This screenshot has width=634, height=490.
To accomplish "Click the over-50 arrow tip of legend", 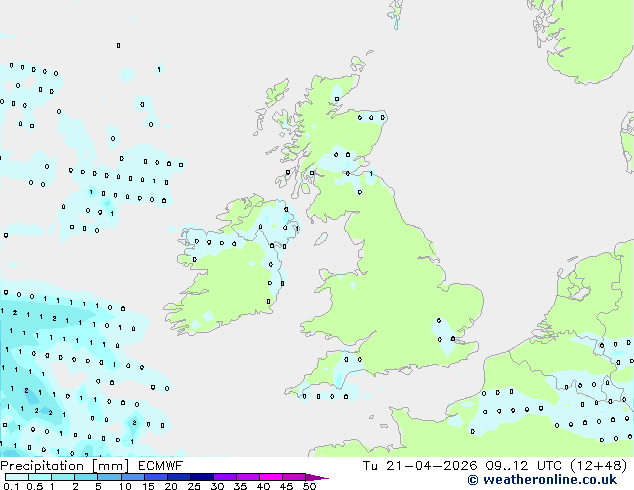I will click(x=317, y=477).
